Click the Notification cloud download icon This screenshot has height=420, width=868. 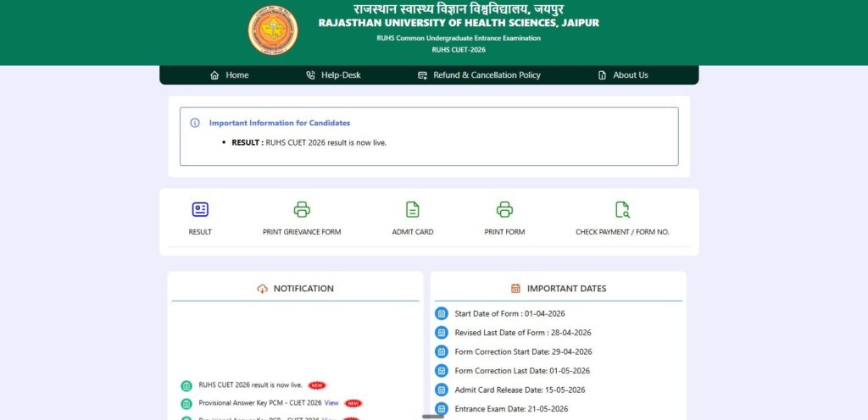[263, 289]
